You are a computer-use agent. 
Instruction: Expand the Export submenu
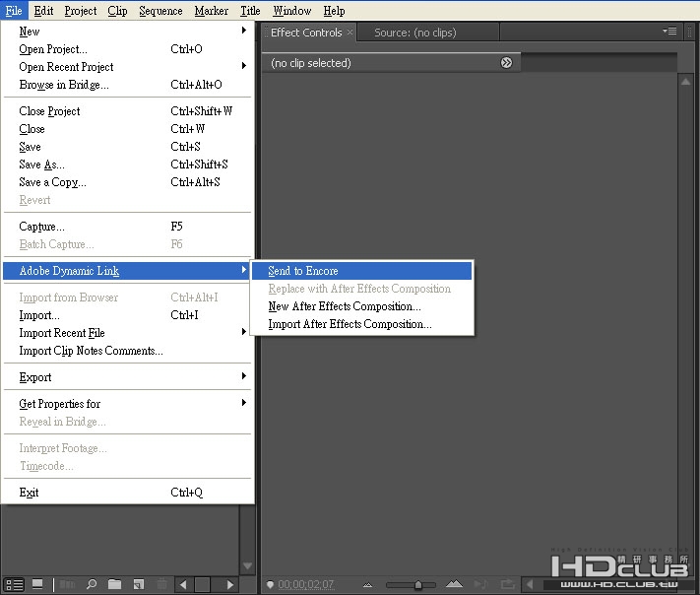[x=244, y=375]
